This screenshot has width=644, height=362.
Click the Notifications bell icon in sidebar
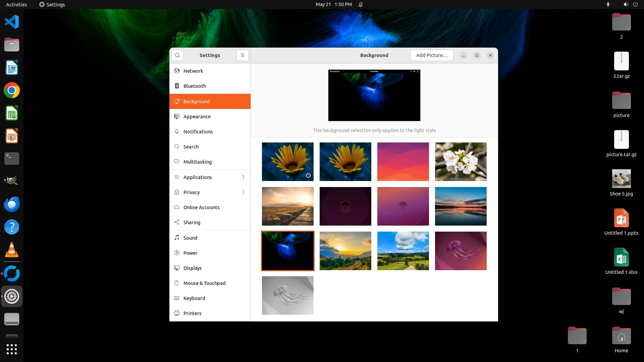pyautogui.click(x=177, y=131)
